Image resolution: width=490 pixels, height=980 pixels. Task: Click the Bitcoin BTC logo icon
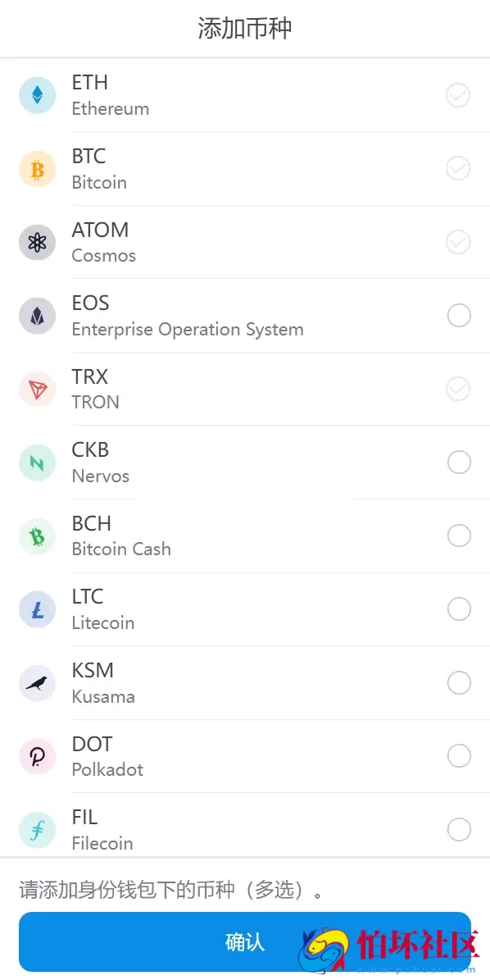37,168
